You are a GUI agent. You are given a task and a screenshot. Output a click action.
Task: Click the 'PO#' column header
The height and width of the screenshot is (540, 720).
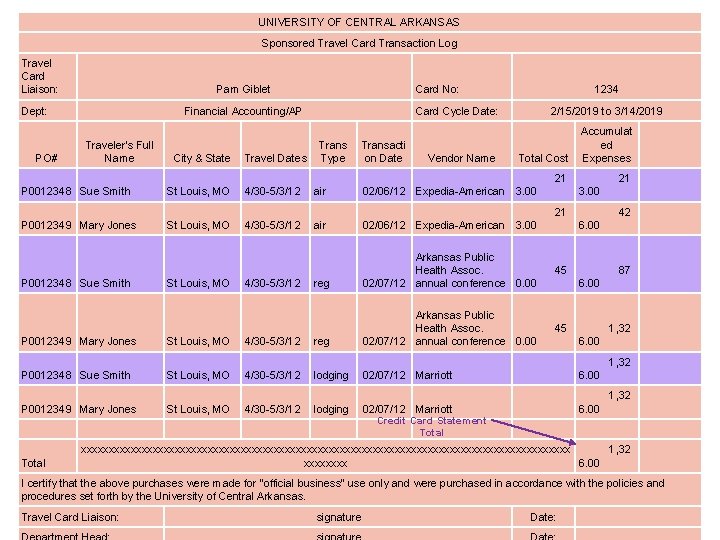[x=47, y=145]
